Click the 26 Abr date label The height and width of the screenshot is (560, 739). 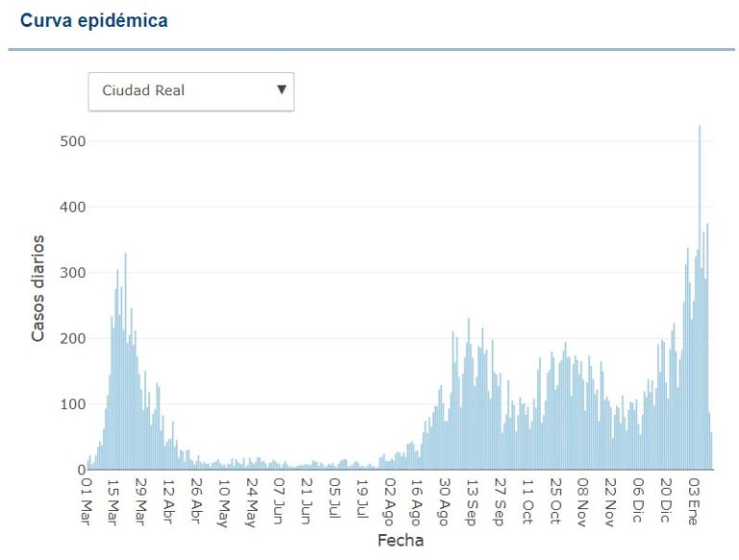coord(195,499)
